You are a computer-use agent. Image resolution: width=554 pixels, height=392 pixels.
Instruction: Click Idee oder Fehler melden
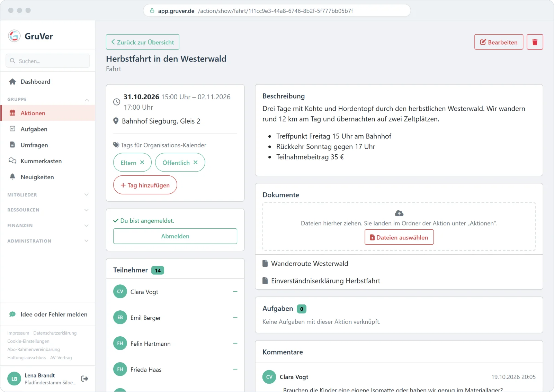pos(48,314)
